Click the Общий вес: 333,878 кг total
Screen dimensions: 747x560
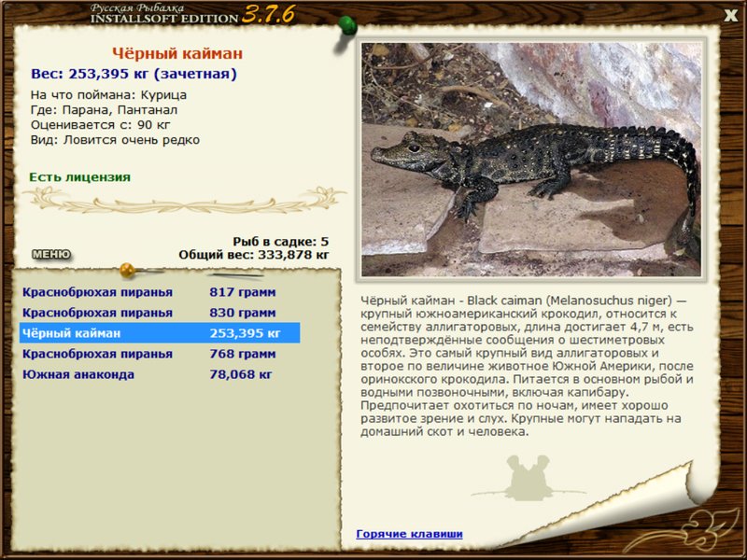(254, 255)
